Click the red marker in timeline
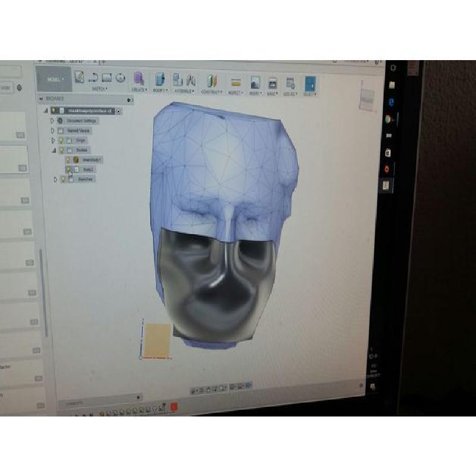The width and height of the screenshot is (476, 476). tap(174, 408)
